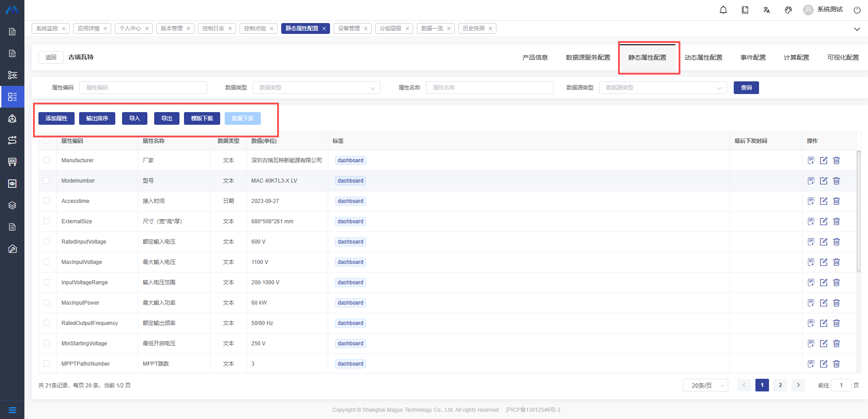
Task: Open the 20条/页 page size dropdown
Action: (705, 386)
